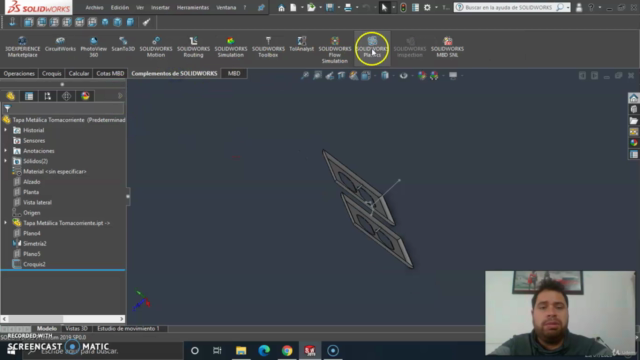Save the document from toolbar
Viewport: 640px width, 360px height.
click(330, 7)
